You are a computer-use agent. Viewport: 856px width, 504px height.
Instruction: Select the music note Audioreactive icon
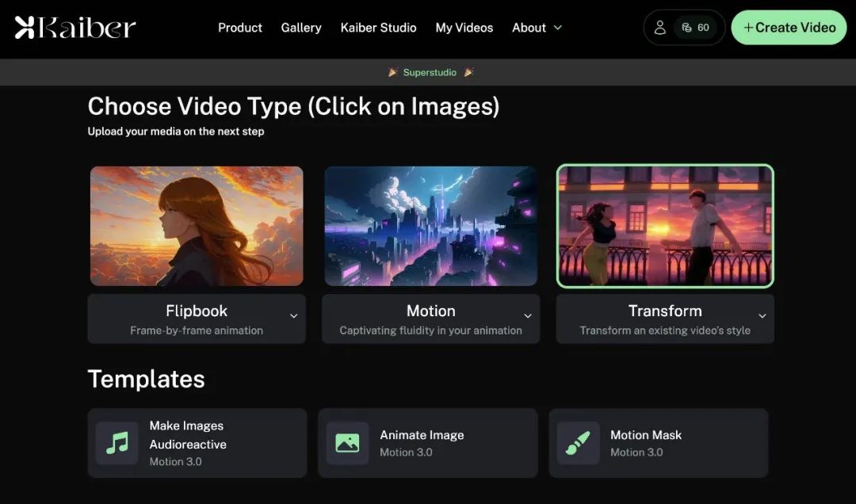coord(117,443)
